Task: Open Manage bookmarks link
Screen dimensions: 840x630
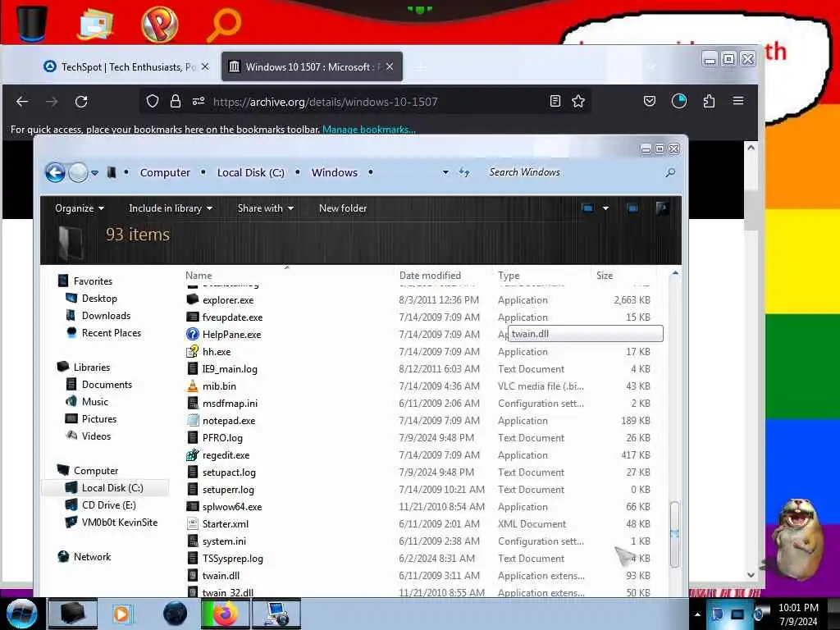Action: point(368,129)
